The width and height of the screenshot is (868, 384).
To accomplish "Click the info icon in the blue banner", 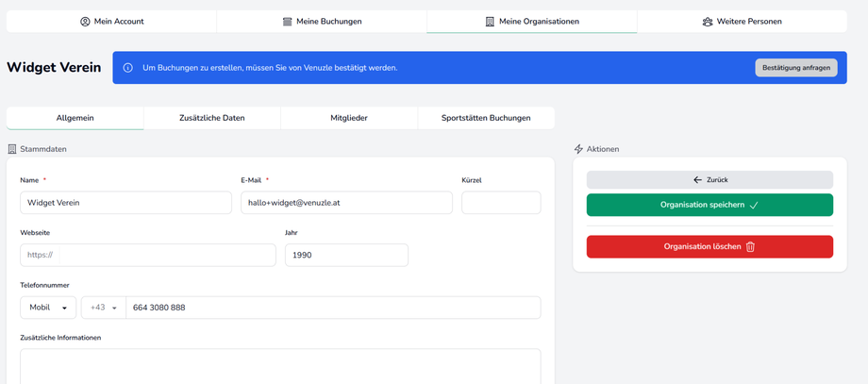I will tap(128, 68).
